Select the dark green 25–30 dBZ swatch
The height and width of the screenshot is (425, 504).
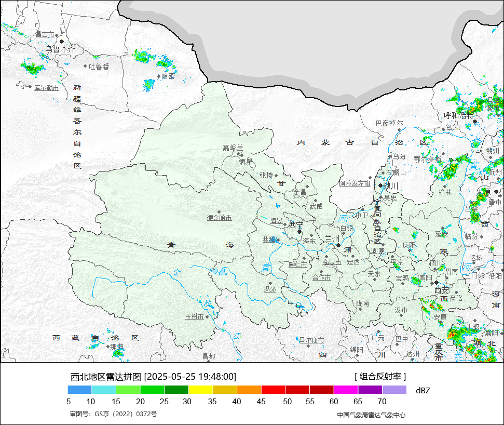pos(176,390)
